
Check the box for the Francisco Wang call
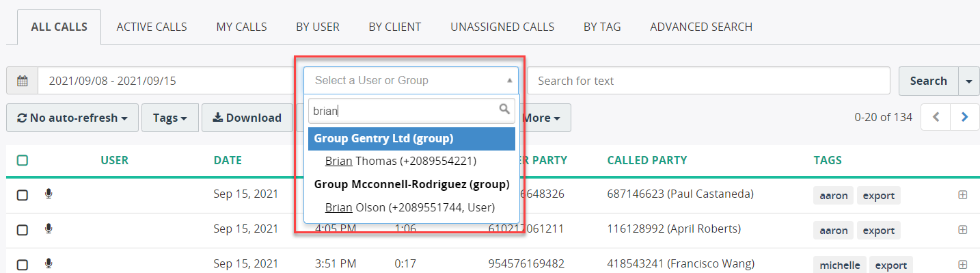[23, 264]
